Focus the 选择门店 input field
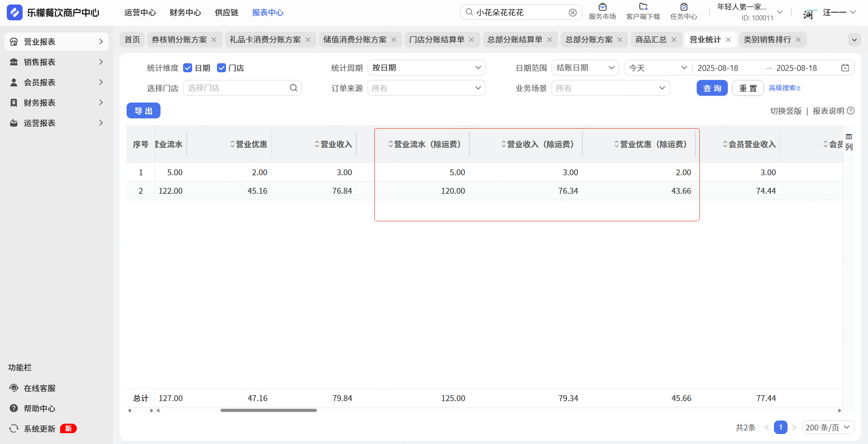 pyautogui.click(x=242, y=88)
